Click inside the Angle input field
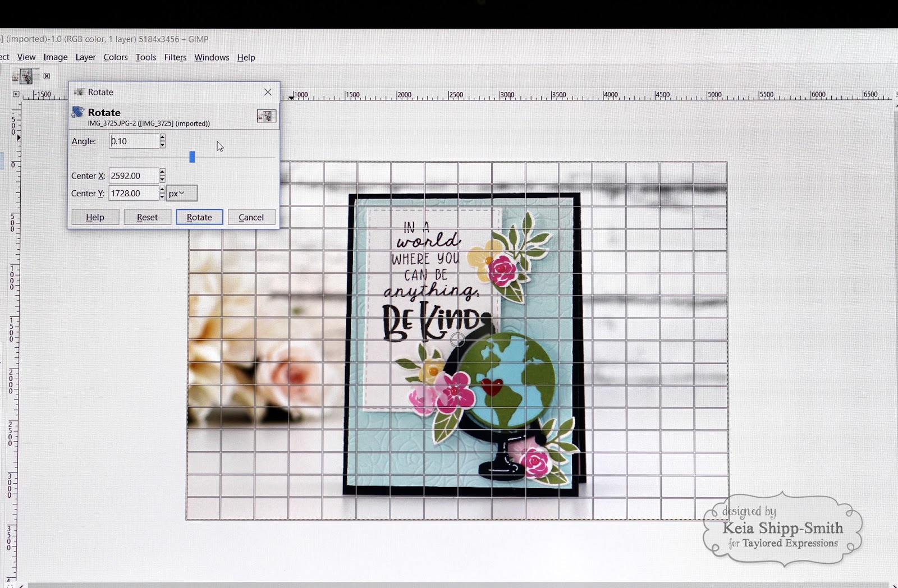 134,141
